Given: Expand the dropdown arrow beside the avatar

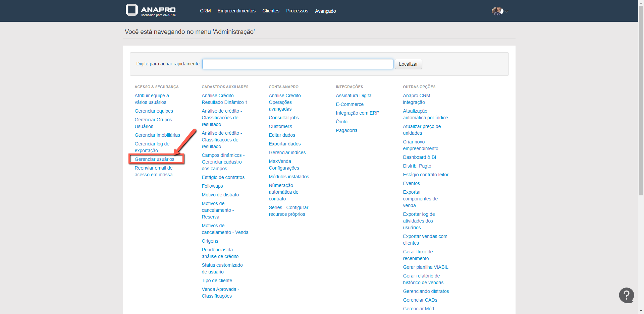Looking at the screenshot, I should pos(507,11).
